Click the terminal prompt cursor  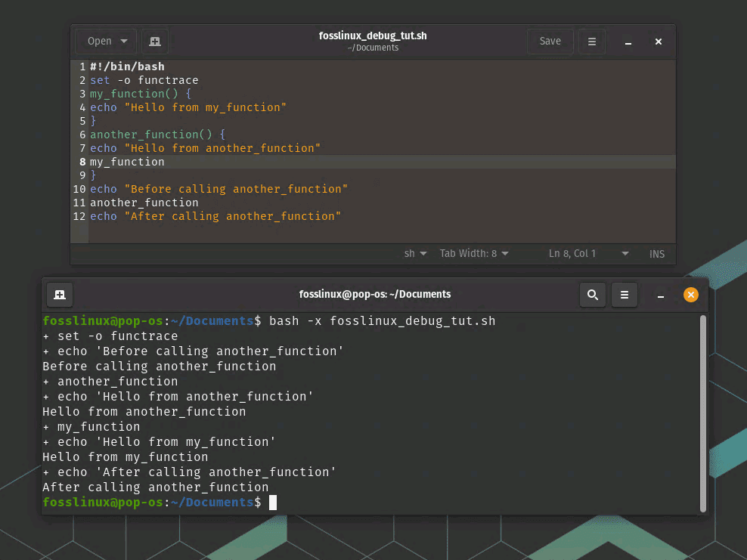[273, 503]
